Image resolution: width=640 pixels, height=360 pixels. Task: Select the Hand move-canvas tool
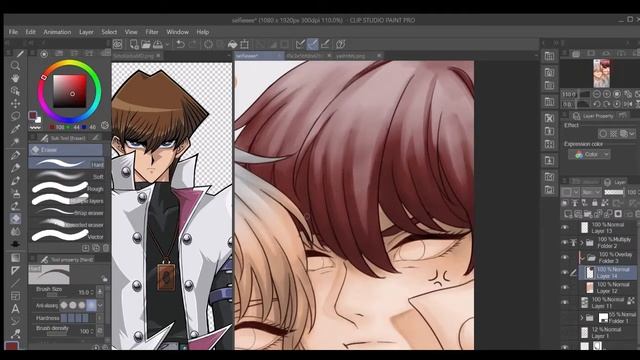tap(15, 78)
